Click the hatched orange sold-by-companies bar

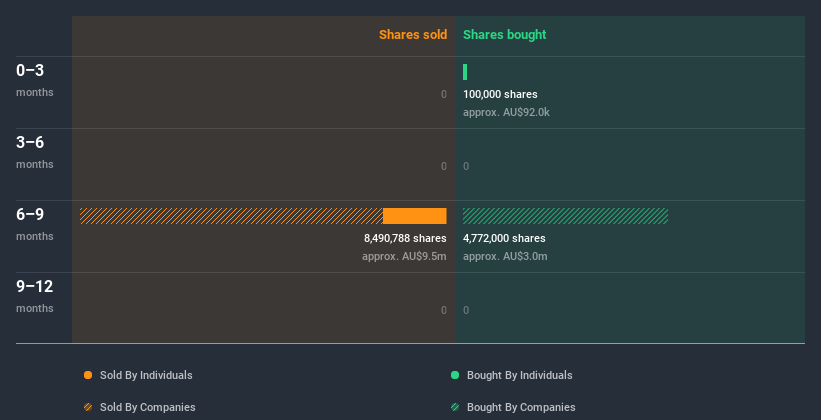tap(231, 216)
